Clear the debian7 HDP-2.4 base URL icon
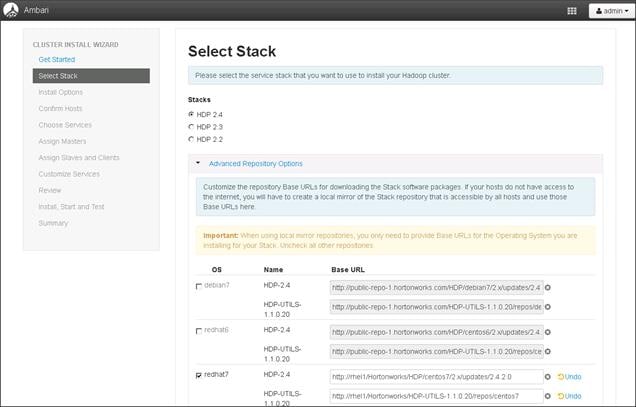This screenshot has height=407, width=636. point(548,287)
